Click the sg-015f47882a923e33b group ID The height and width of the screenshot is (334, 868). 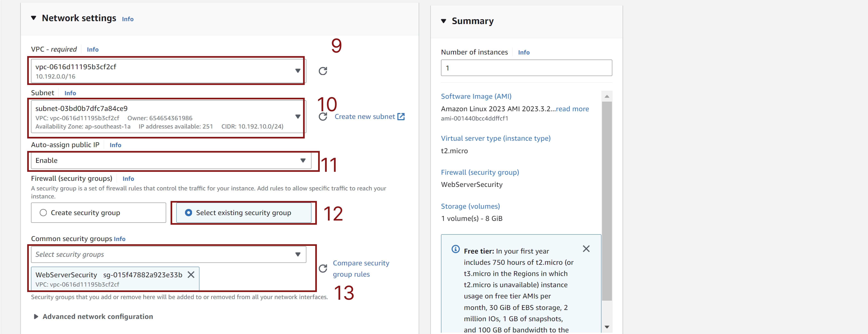(x=143, y=275)
